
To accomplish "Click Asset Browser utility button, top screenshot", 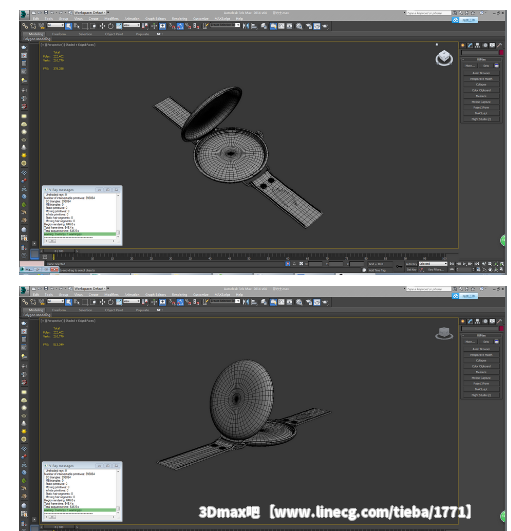I will 481,73.
